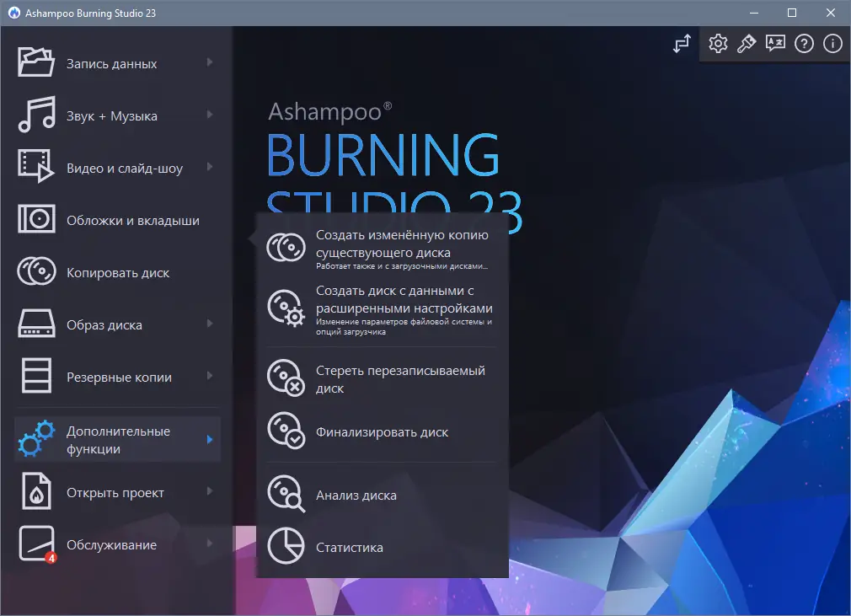Expand the Обслуживание submenu arrow
Screen dimensions: 851x616
click(x=210, y=544)
